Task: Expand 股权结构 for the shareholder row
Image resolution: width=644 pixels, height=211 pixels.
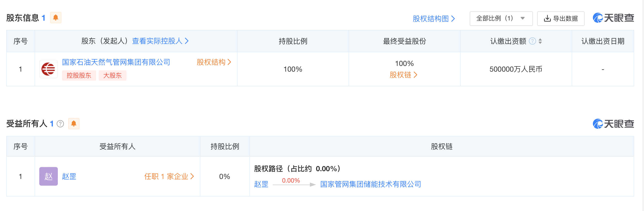Action: coord(214,62)
